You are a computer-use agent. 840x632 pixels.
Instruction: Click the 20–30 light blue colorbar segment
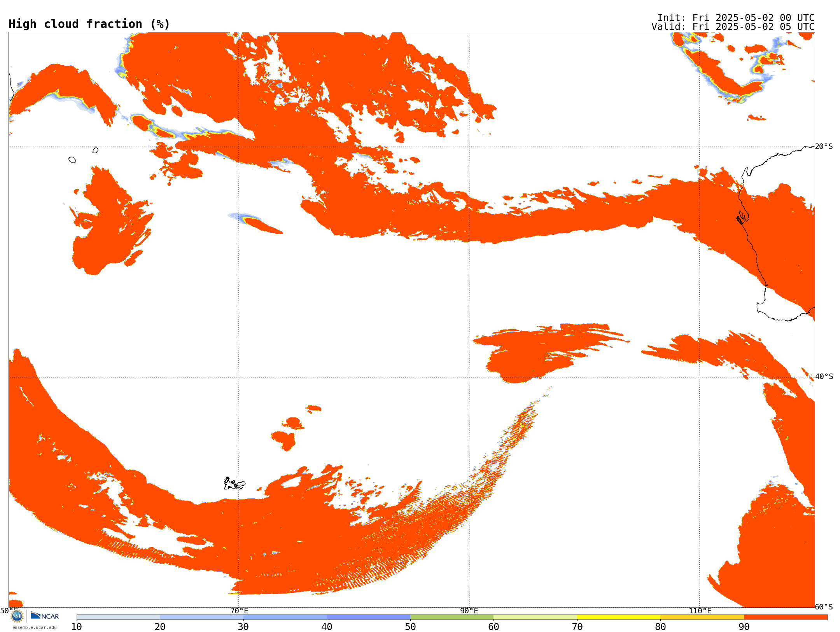(x=201, y=617)
